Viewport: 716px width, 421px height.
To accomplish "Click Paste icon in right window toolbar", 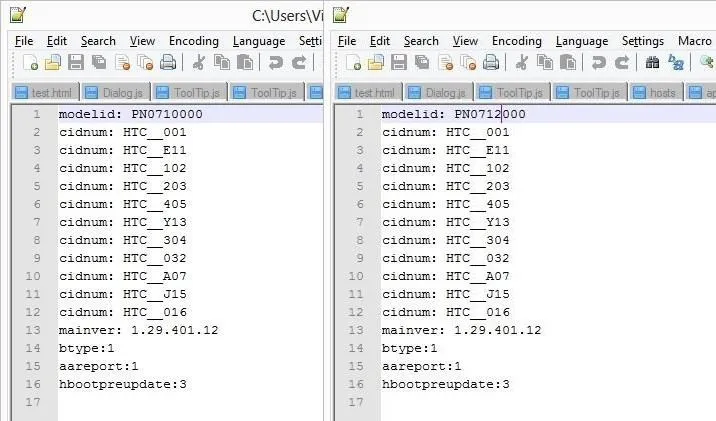I will click(x=568, y=62).
